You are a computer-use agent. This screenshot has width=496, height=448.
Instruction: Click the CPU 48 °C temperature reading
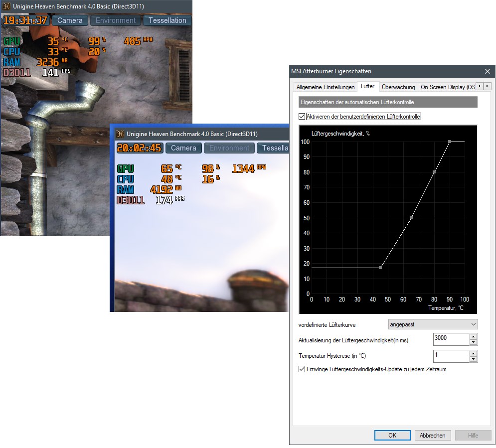click(171, 178)
